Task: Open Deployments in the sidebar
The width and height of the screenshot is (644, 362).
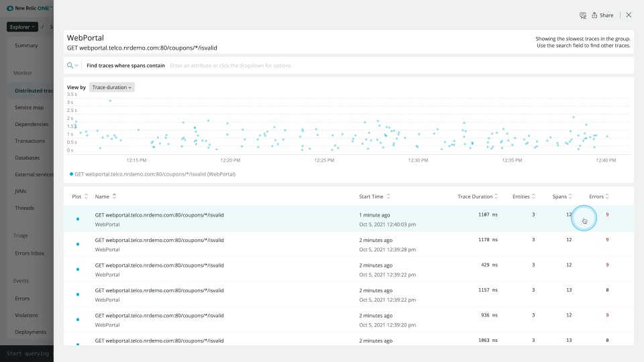Action: click(x=30, y=332)
